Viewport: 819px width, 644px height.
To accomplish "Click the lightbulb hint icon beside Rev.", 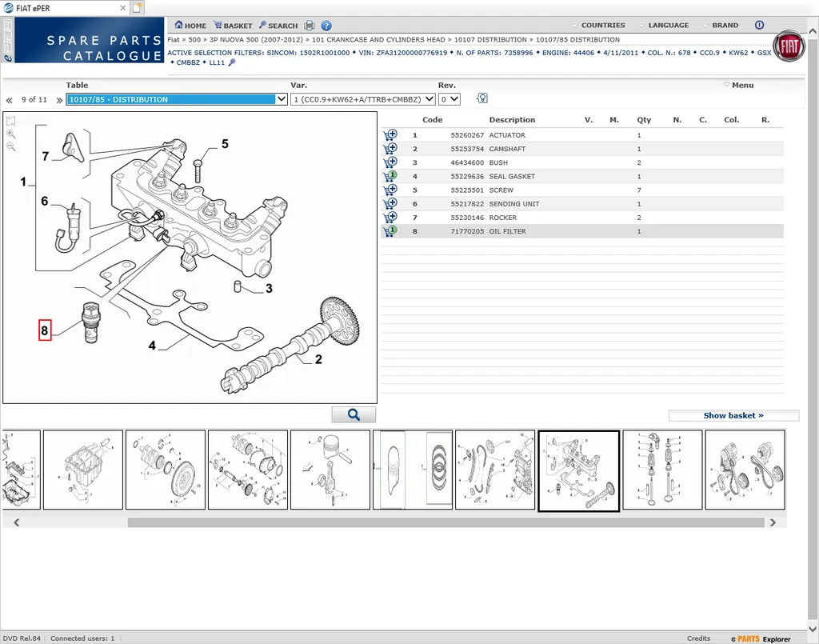I will (x=482, y=98).
